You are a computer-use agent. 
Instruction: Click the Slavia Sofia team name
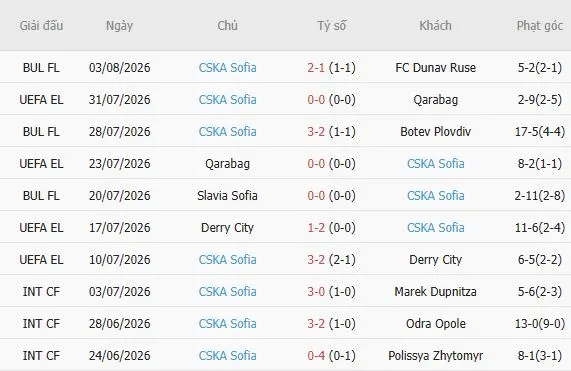click(228, 196)
